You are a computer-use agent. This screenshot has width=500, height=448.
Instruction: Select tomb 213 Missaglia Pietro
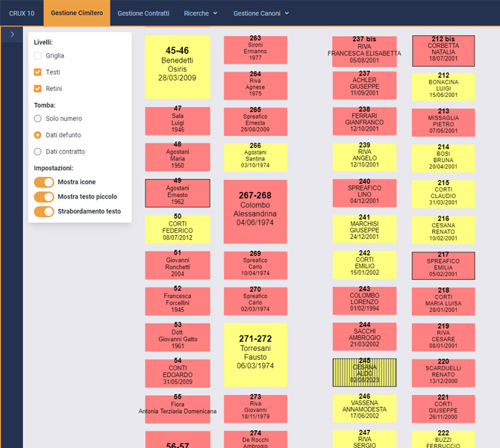(443, 123)
